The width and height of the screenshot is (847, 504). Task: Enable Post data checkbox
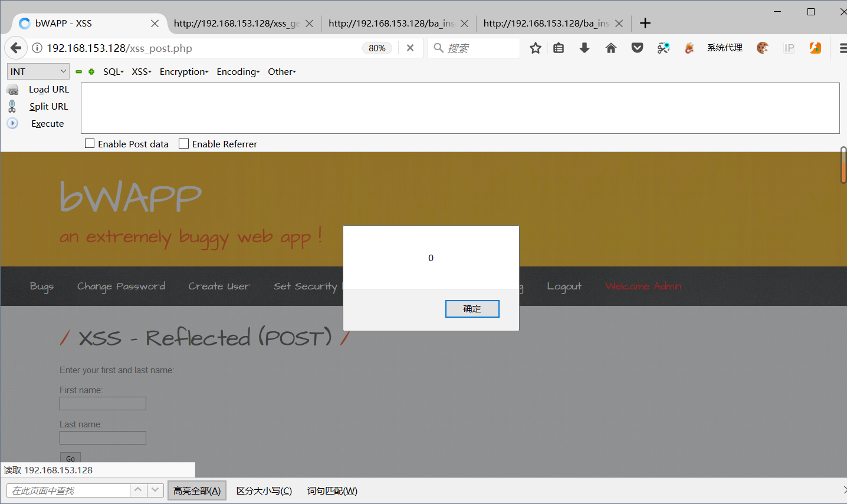point(90,143)
